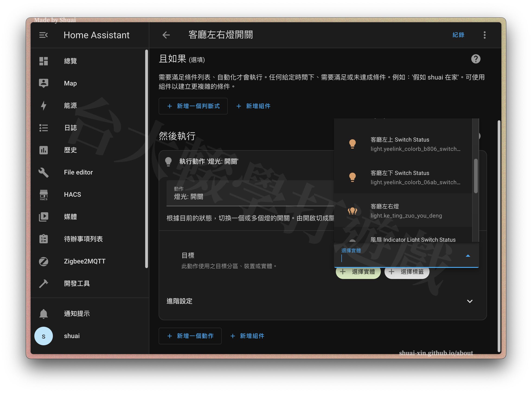Click the 且如果 (選填) heading

coord(182,59)
